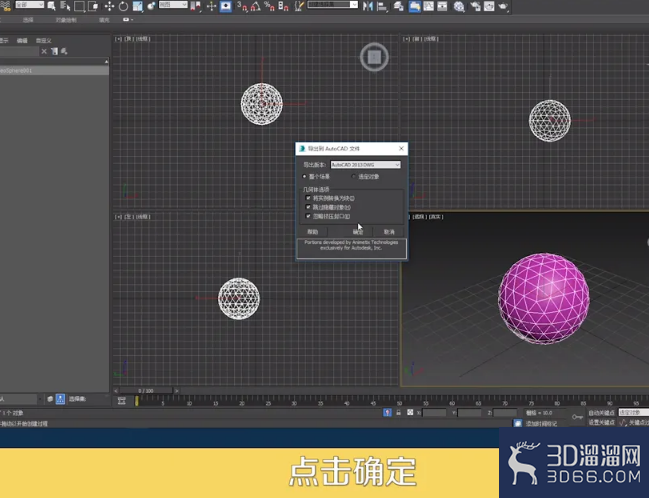Select the Move tool icon
Image resolution: width=649 pixels, height=498 pixels.
pos(109,6)
